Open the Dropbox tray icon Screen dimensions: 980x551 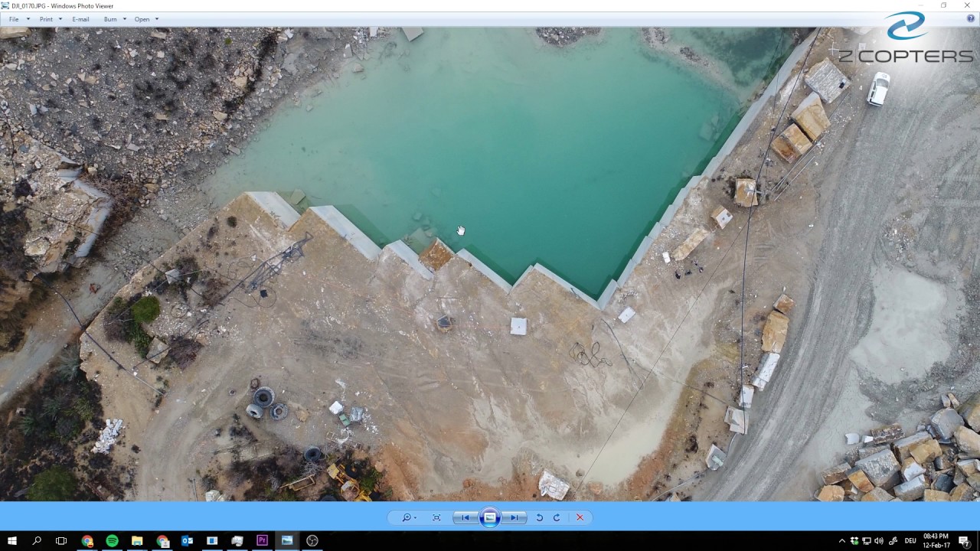854,541
